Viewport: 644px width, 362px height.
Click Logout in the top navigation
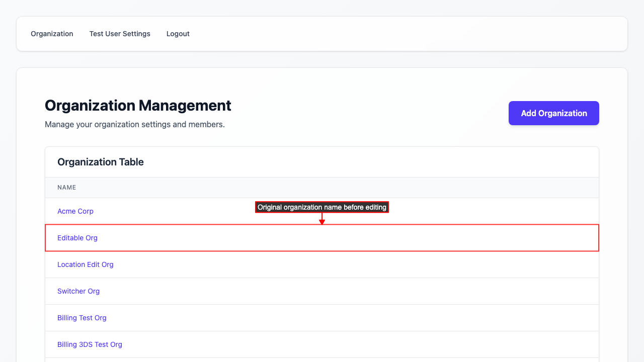[178, 34]
